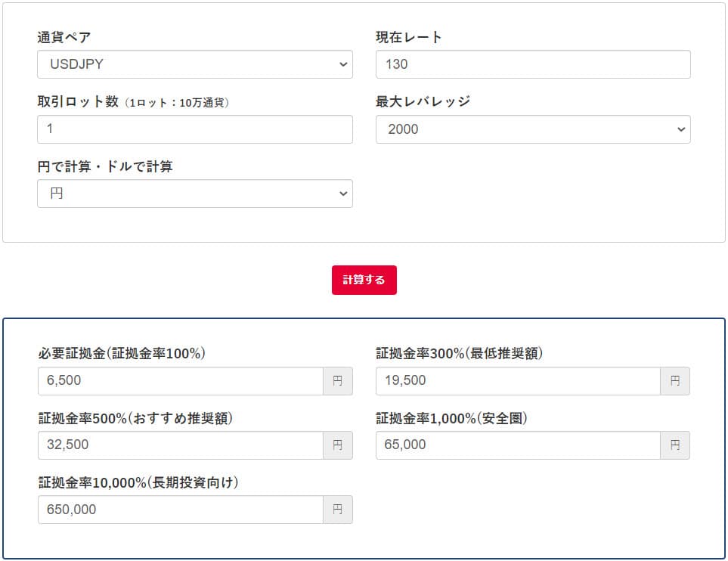Click the 円 unit badge beside 650,000

pos(338,510)
